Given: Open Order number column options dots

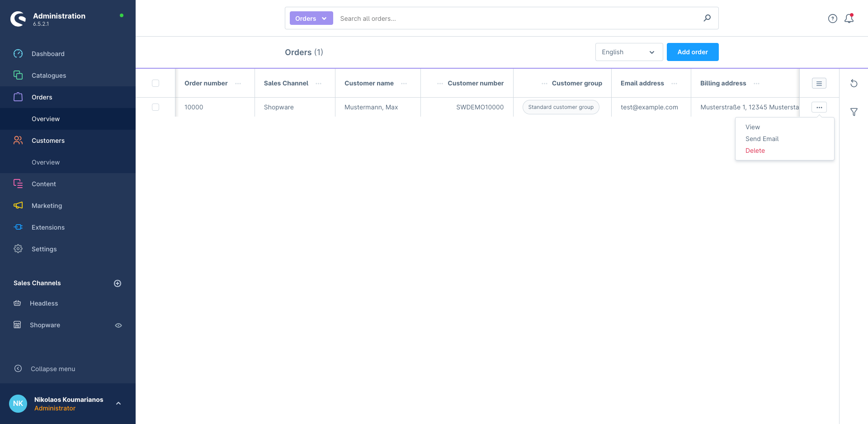Looking at the screenshot, I should click(x=238, y=84).
